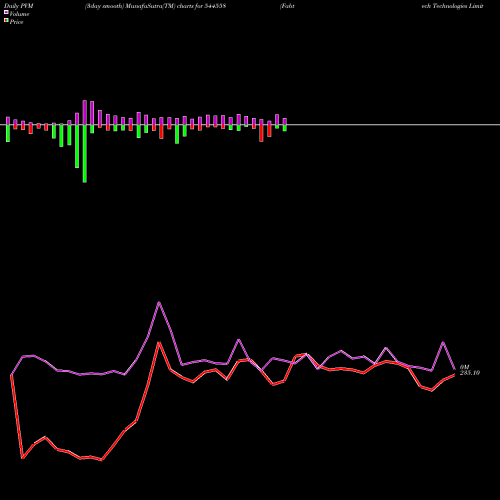Click the longest green bar in histogram

coord(85,154)
